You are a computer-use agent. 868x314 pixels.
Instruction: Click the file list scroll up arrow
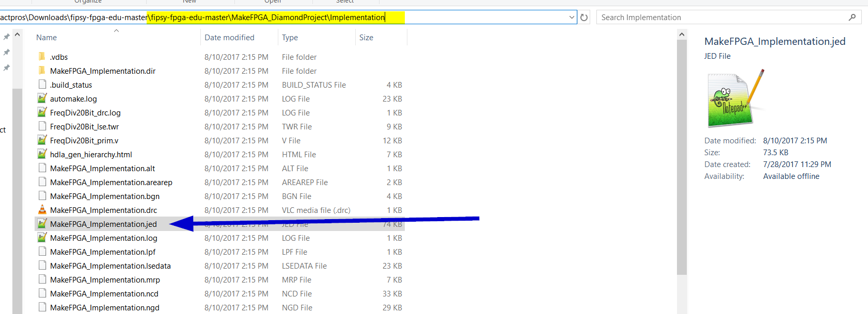point(682,35)
